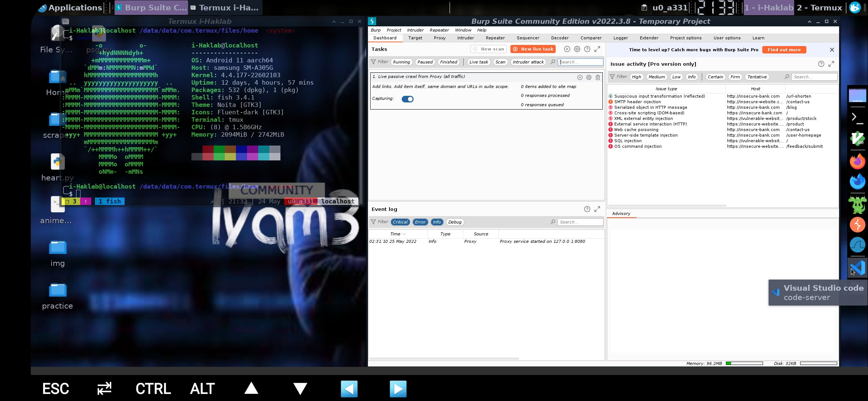Toggle the Tentative confidence filter
The image size is (868, 401).
(x=757, y=77)
